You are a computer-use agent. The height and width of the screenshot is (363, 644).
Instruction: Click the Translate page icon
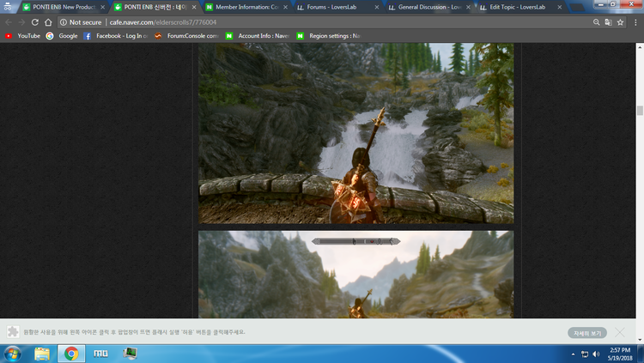pyautogui.click(x=608, y=22)
